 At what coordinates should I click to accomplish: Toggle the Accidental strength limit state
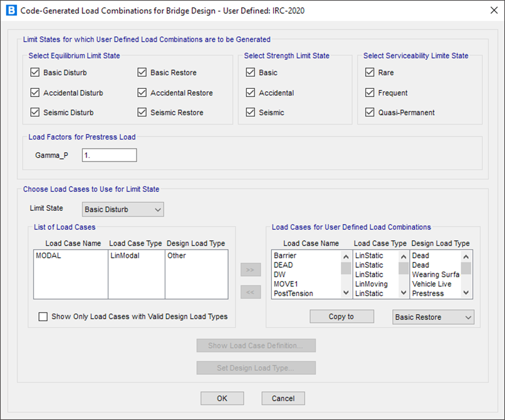point(251,93)
